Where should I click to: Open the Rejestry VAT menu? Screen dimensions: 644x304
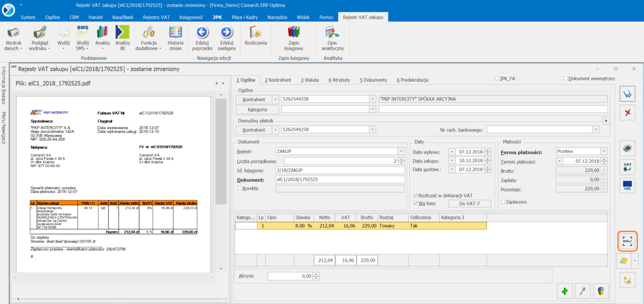(x=157, y=17)
